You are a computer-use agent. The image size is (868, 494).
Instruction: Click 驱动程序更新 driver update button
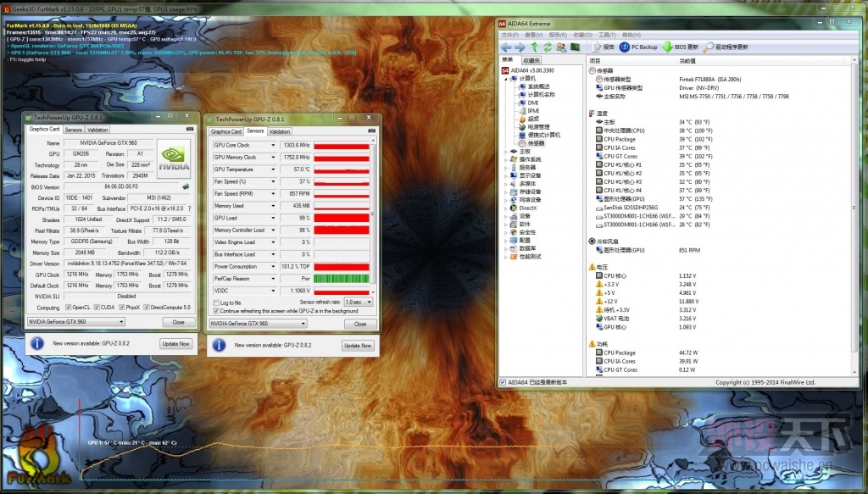click(726, 47)
